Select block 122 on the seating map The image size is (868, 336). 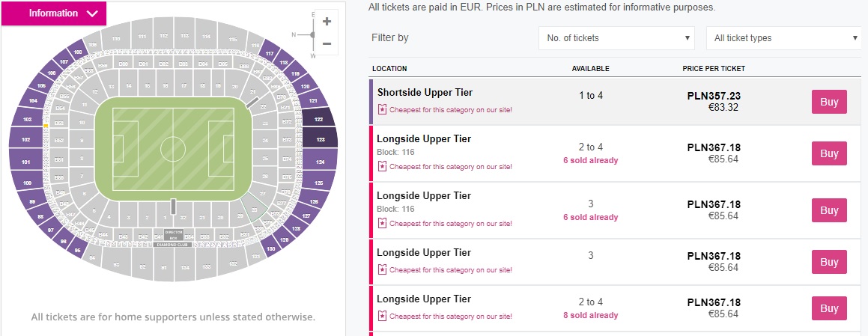319,119
